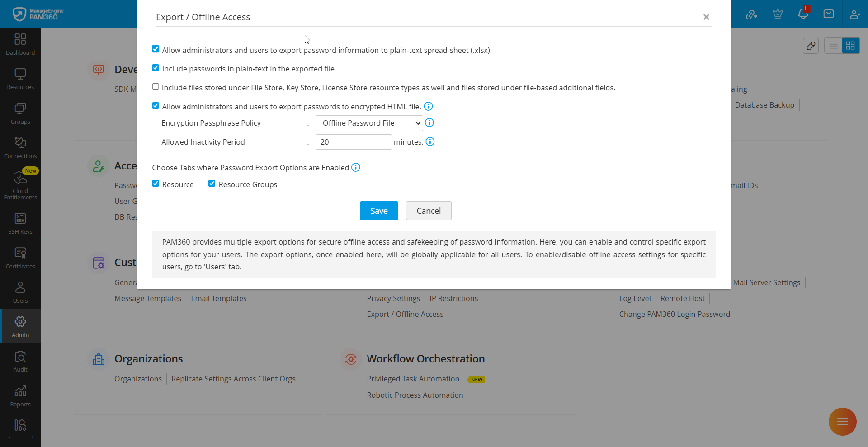Click info icon beside Encryption Passphrase Policy dropdown
The width and height of the screenshot is (868, 447).
click(429, 123)
